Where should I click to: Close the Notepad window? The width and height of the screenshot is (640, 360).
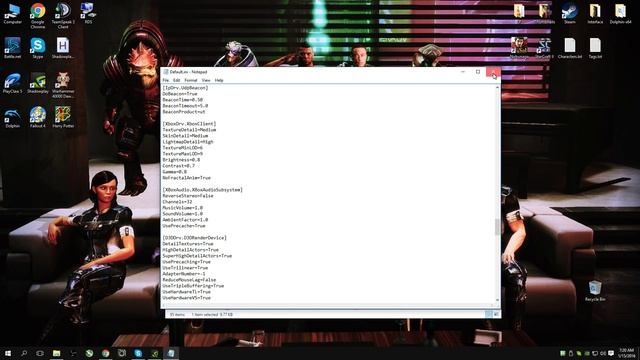tap(493, 72)
